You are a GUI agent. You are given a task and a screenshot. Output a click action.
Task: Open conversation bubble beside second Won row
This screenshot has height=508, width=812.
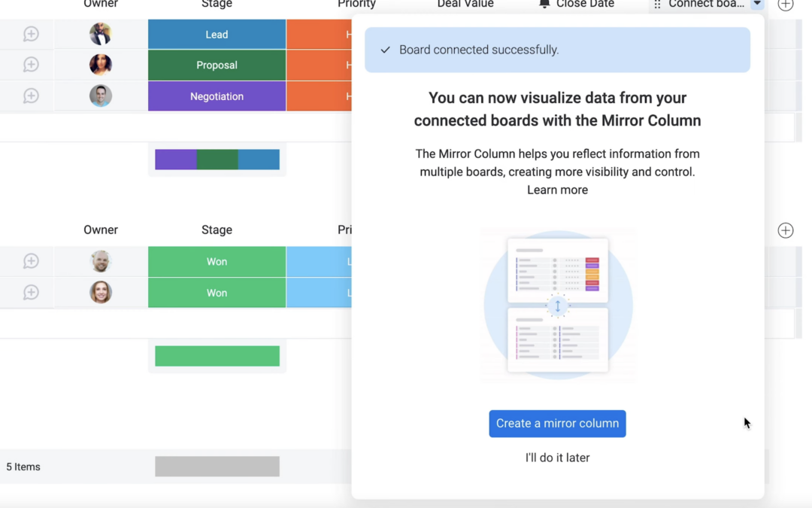click(31, 293)
